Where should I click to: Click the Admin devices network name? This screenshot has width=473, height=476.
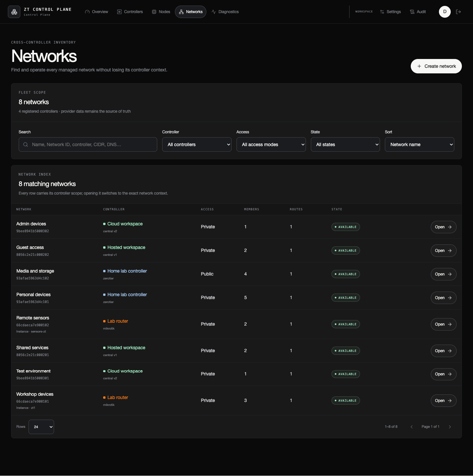(x=31, y=224)
